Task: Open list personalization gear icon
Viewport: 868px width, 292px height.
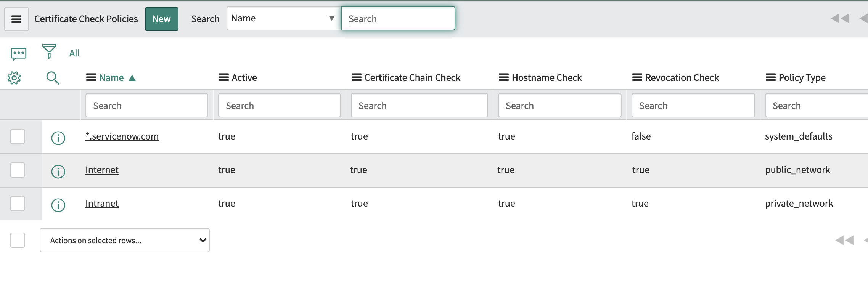Action: pyautogui.click(x=14, y=78)
